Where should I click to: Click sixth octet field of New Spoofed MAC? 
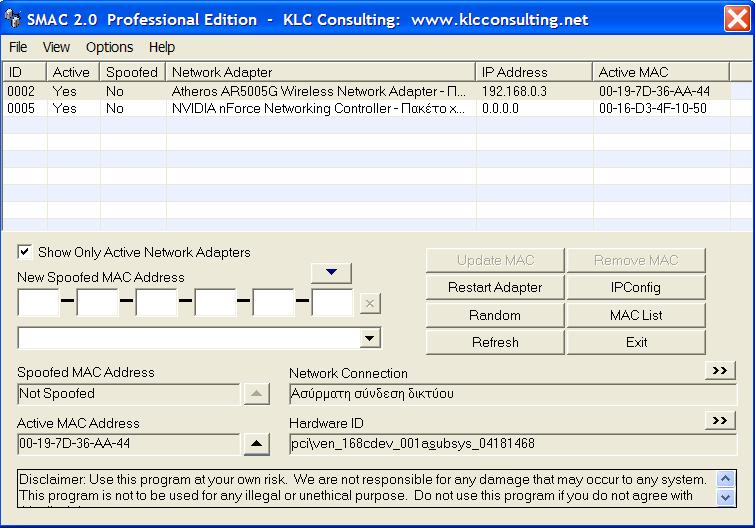[333, 302]
